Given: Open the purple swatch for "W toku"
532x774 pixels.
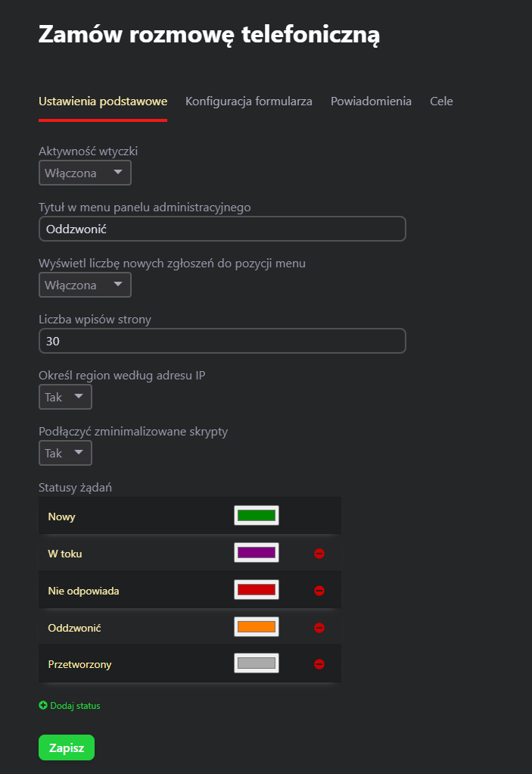Looking at the screenshot, I should tap(257, 553).
